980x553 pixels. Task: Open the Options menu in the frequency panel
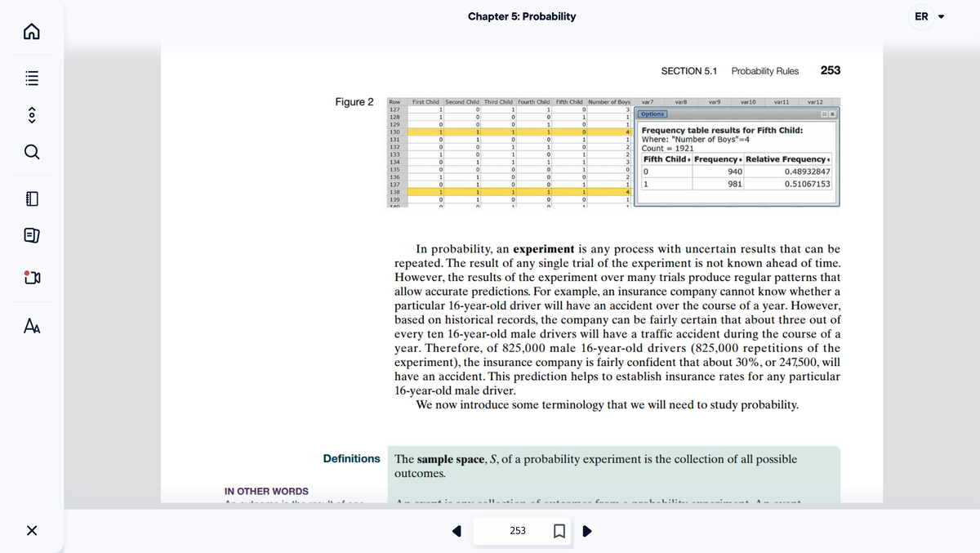[652, 114]
